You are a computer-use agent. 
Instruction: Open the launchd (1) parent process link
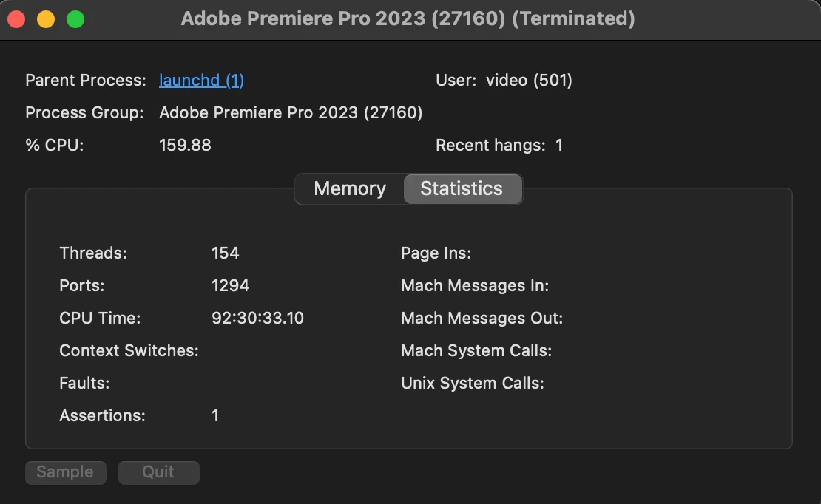[201, 81]
